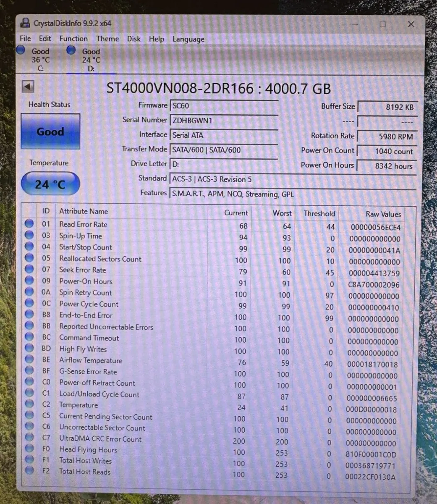Open the Language menu
The width and height of the screenshot is (437, 504).
coord(188,39)
